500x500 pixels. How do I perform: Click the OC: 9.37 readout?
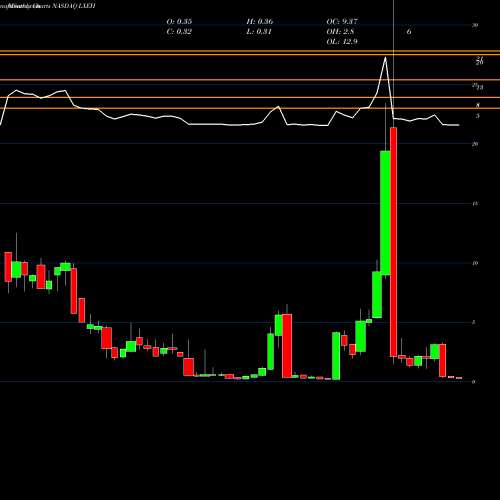[x=342, y=22]
